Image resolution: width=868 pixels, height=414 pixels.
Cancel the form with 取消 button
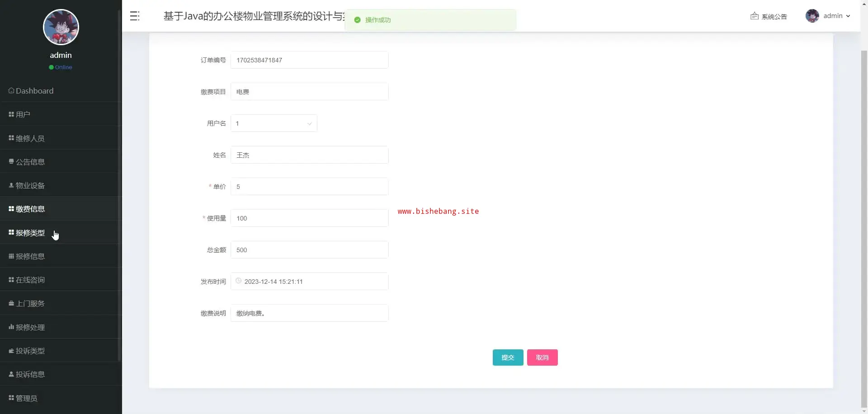(x=542, y=358)
